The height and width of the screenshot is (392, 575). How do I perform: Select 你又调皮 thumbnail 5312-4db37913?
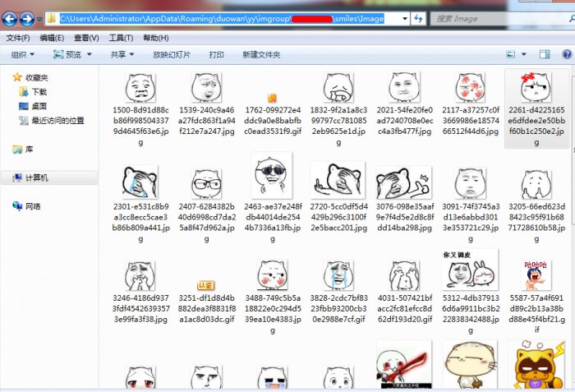tap(470, 270)
